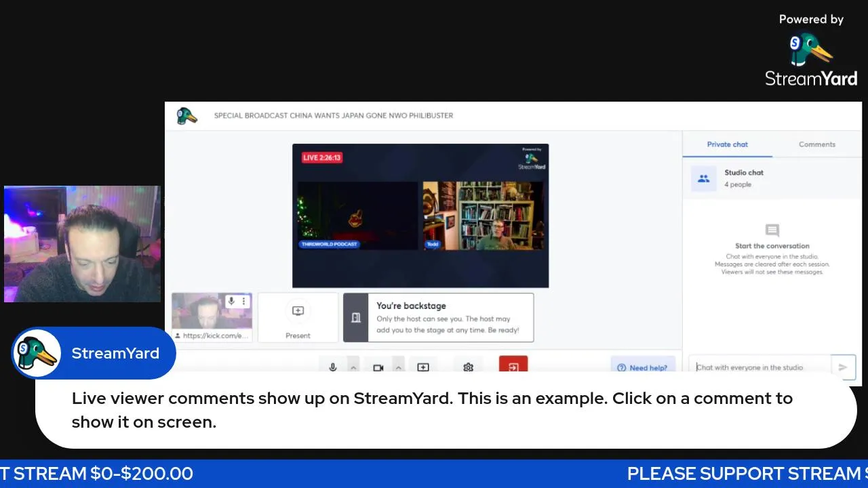The height and width of the screenshot is (488, 868).
Task: Click the red leave studio button
Action: [513, 365]
